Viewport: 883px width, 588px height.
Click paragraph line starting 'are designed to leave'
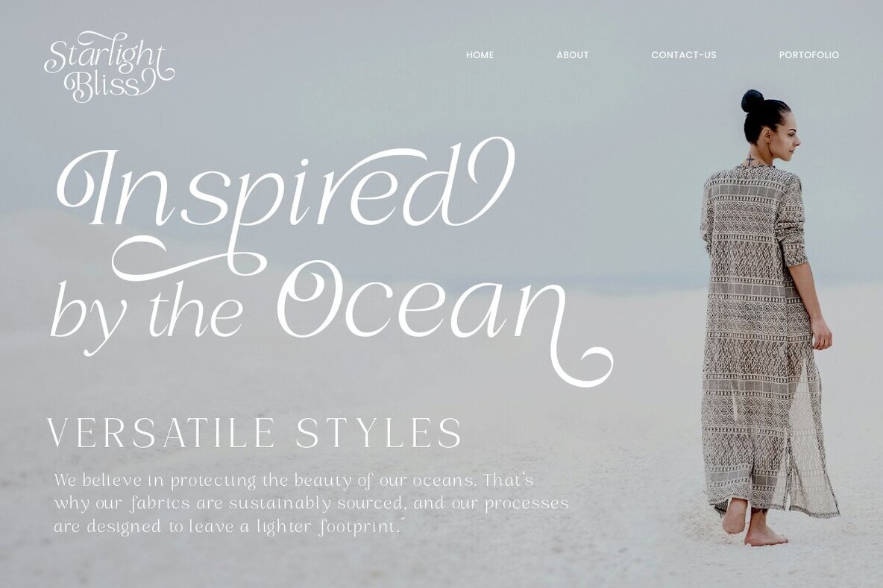(229, 527)
